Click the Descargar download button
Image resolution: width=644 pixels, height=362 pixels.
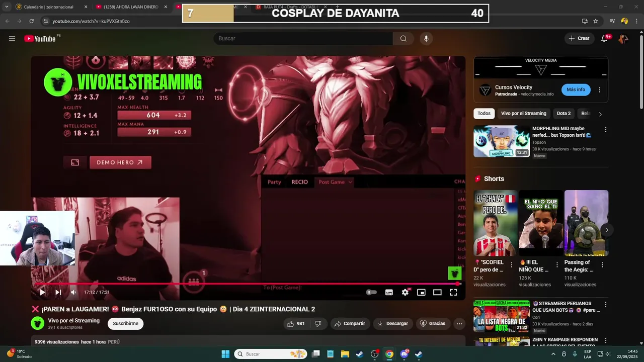[x=393, y=324]
